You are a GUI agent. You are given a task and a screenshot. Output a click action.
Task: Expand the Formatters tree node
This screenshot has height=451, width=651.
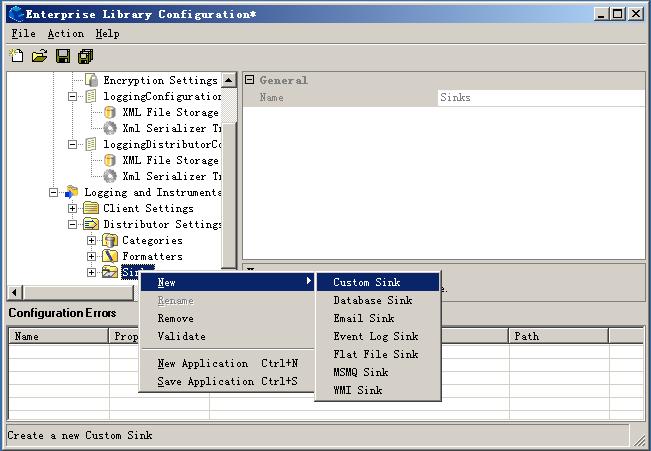(92, 256)
